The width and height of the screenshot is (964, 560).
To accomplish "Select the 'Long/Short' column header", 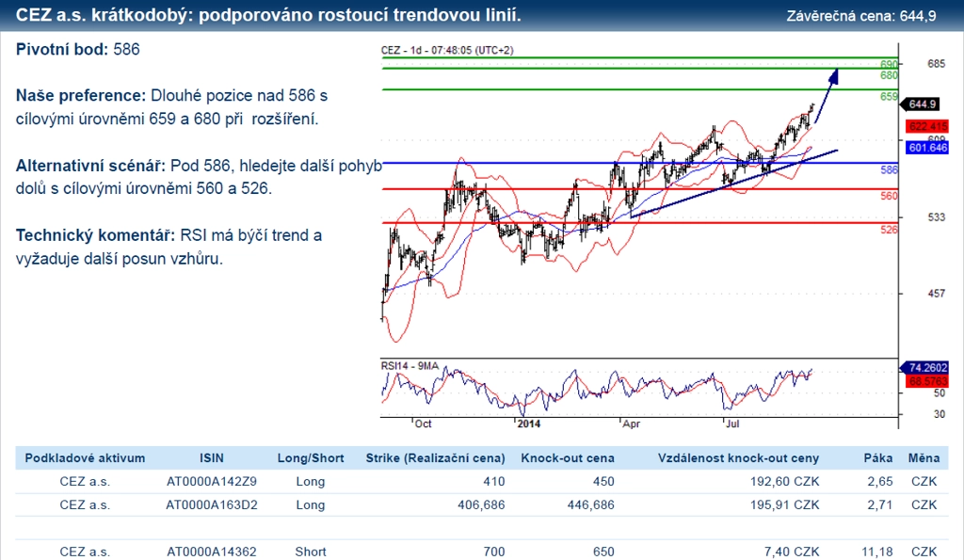I will tap(311, 458).
